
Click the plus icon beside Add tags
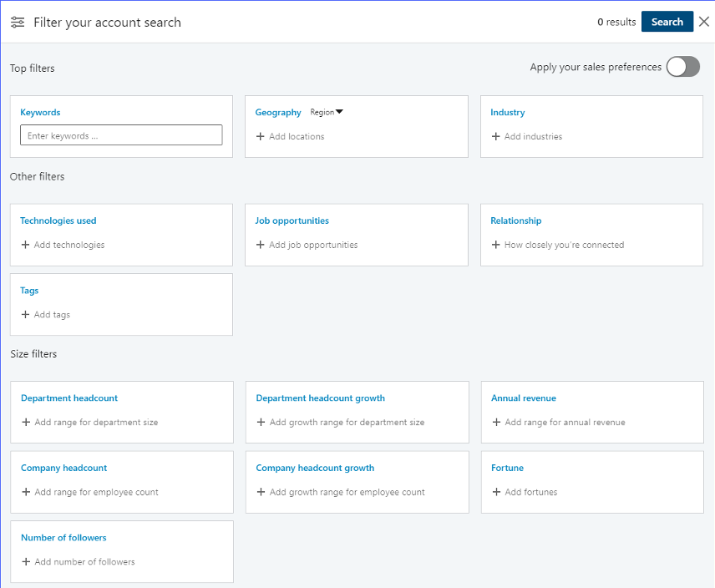26,315
